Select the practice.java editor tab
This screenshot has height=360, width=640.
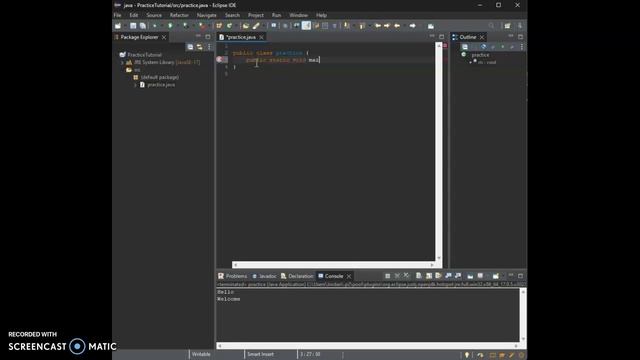point(240,37)
